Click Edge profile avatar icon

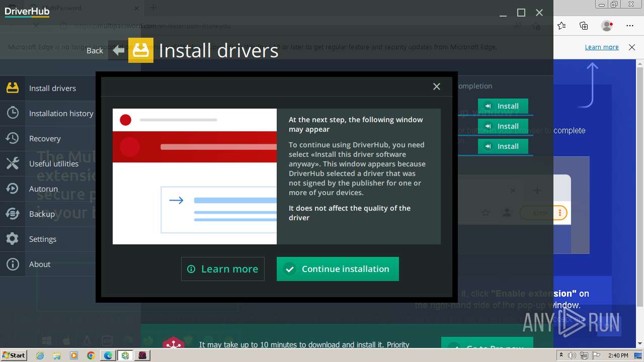point(607,26)
